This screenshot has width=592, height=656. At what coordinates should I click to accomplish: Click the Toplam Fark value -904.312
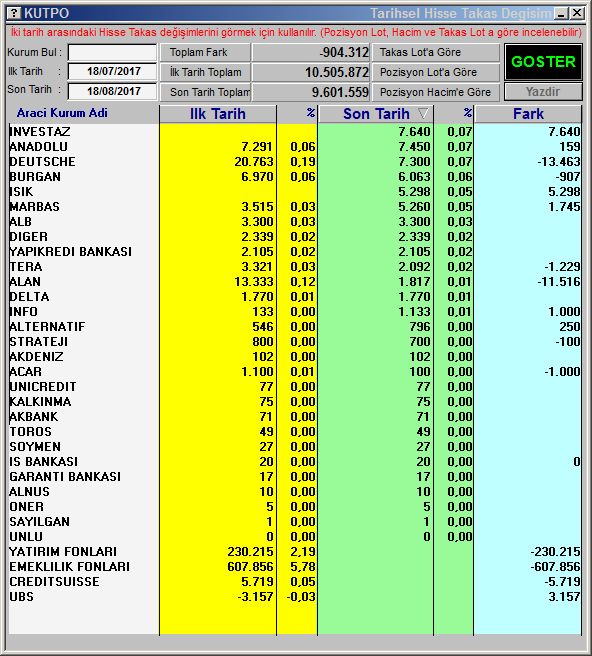click(x=344, y=53)
